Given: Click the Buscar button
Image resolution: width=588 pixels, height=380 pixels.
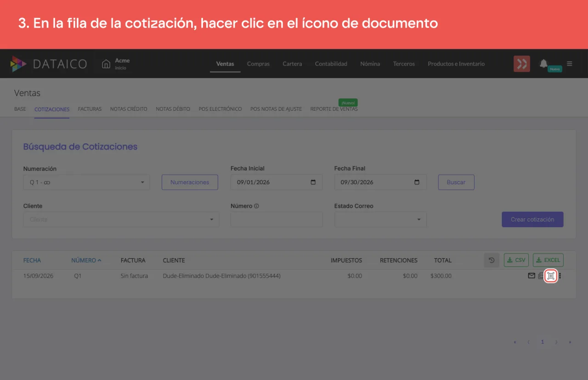Looking at the screenshot, I should click(x=456, y=182).
